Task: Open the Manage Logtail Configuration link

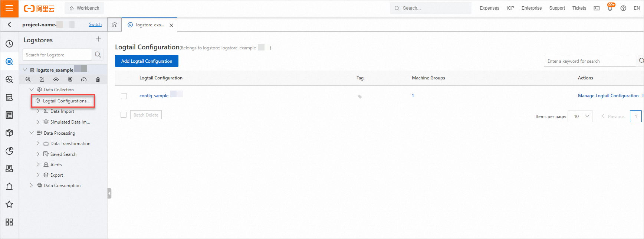Action: point(608,96)
